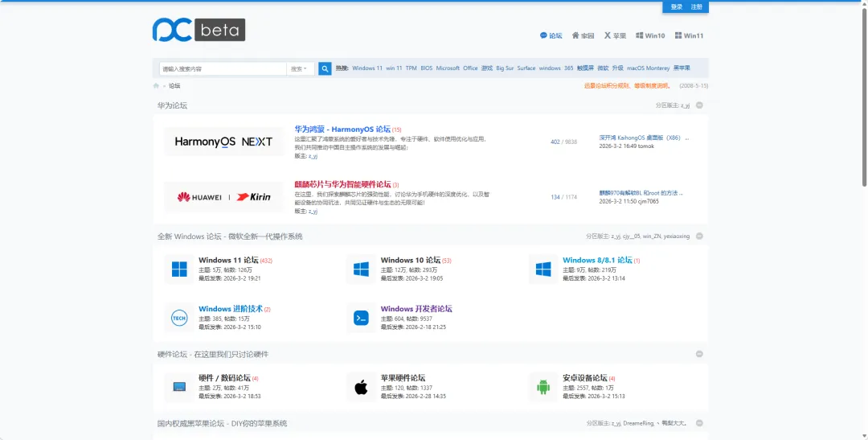Image resolution: width=868 pixels, height=440 pixels.
Task: Click hot search term win 11
Action: click(x=394, y=68)
